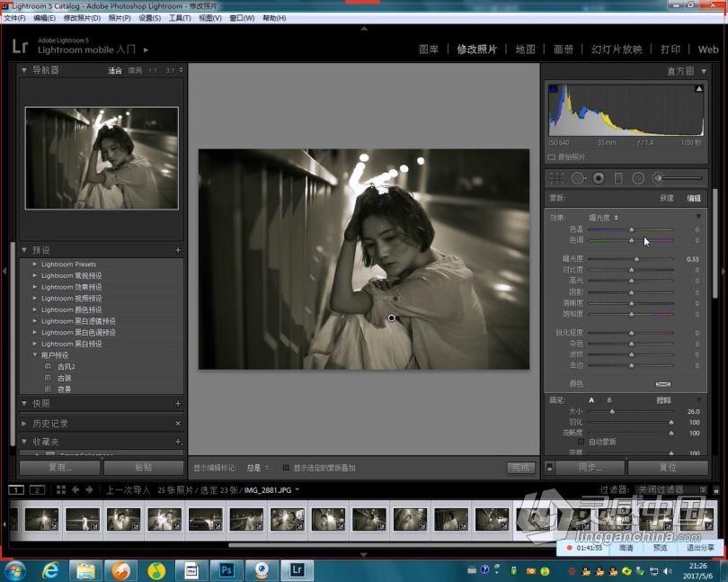The width and height of the screenshot is (728, 582).
Task: Click the navigator preview thumbnail
Action: click(x=102, y=158)
